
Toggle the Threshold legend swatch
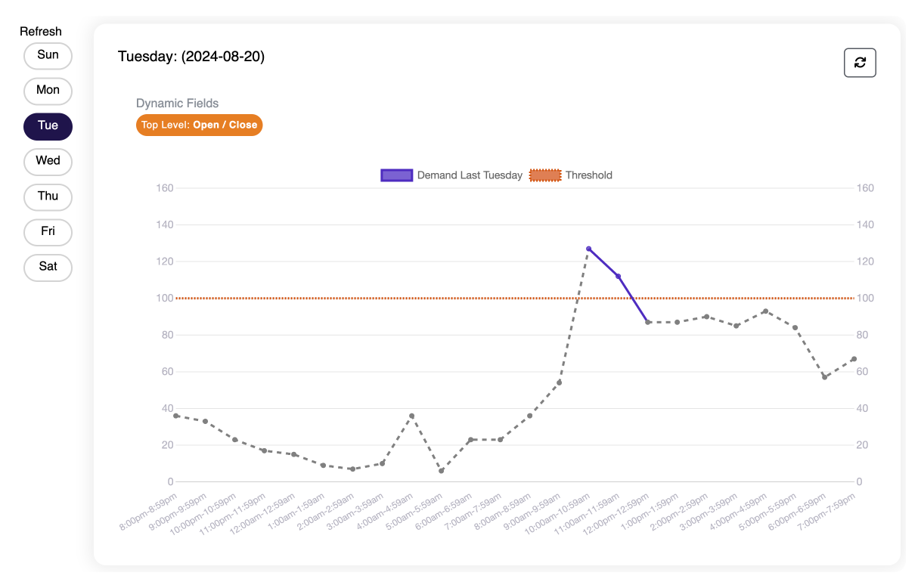coord(544,175)
